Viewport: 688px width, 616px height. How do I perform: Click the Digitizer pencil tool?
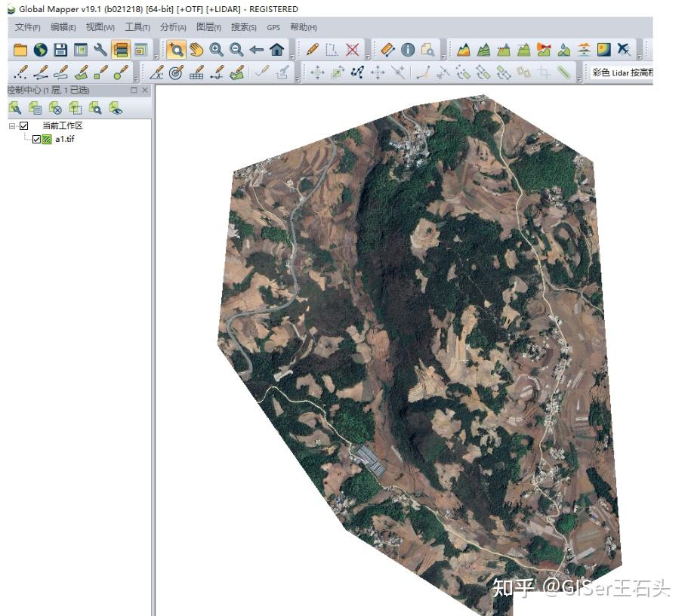[313, 49]
